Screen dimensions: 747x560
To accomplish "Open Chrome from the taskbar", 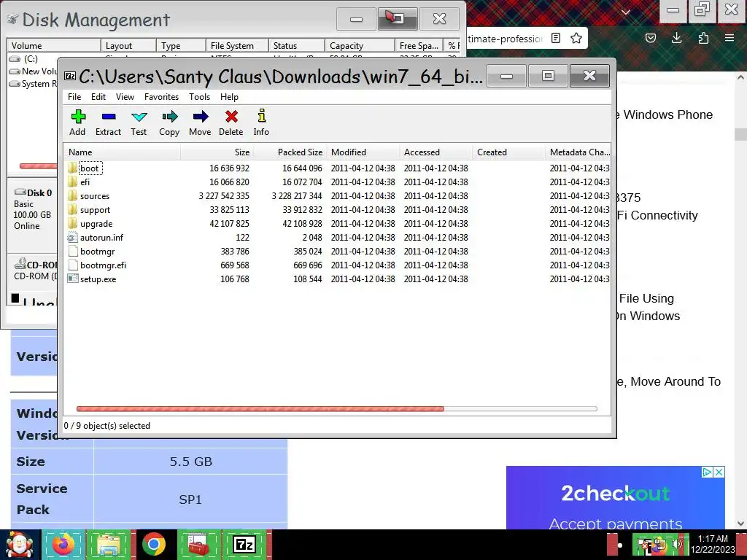I will pos(153,544).
